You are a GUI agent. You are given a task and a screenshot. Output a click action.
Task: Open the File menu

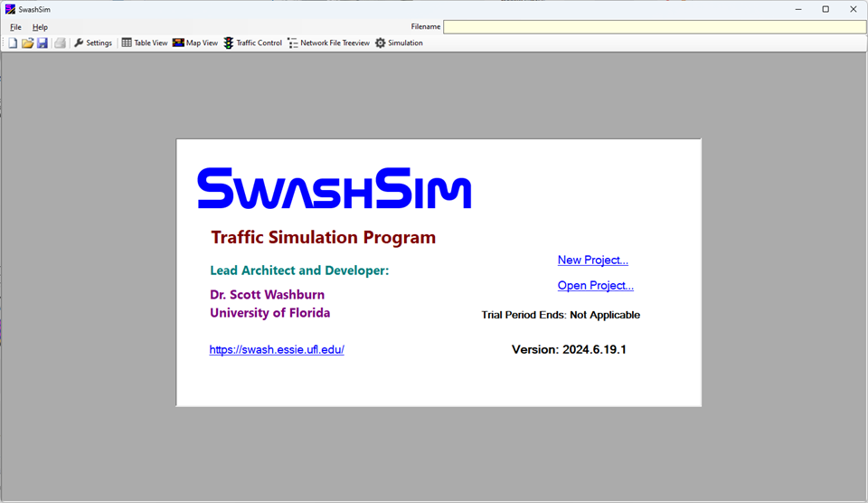[x=15, y=26]
